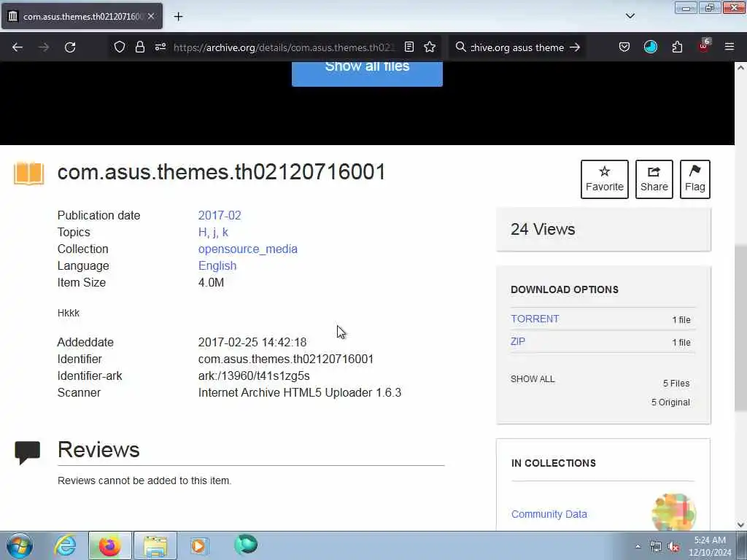747x560 pixels.
Task: Flag this item with the Flag button
Action: [x=695, y=179]
